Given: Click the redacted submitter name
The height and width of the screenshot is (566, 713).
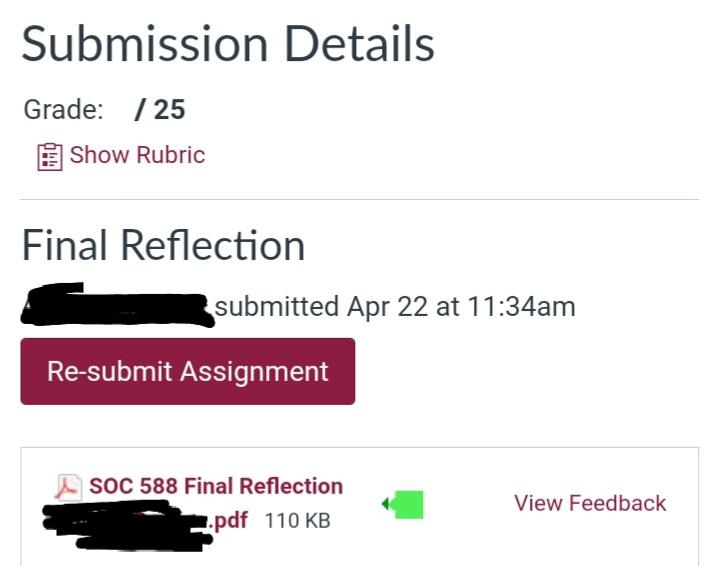Looking at the screenshot, I should [x=115, y=306].
